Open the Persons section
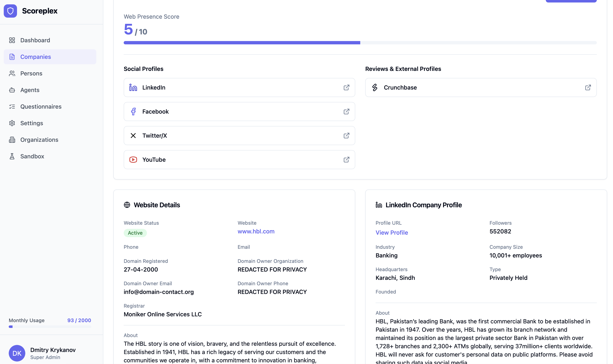613x364 pixels. [x=31, y=73]
